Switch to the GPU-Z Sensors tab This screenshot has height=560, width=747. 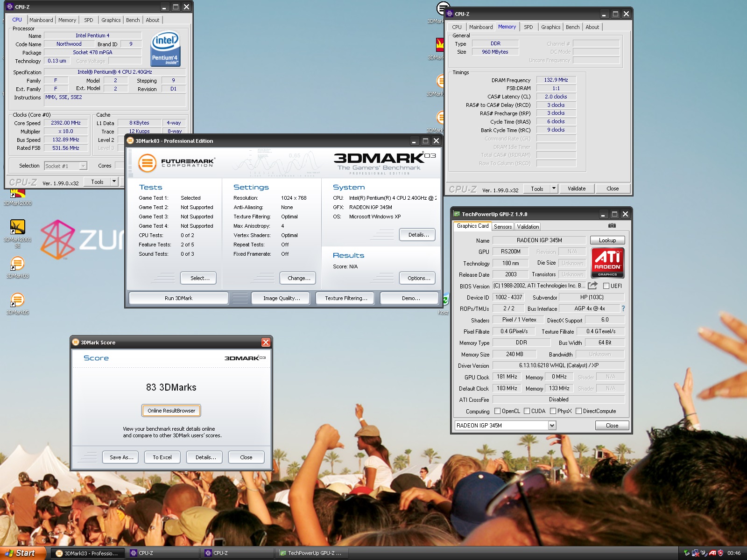[x=503, y=227]
